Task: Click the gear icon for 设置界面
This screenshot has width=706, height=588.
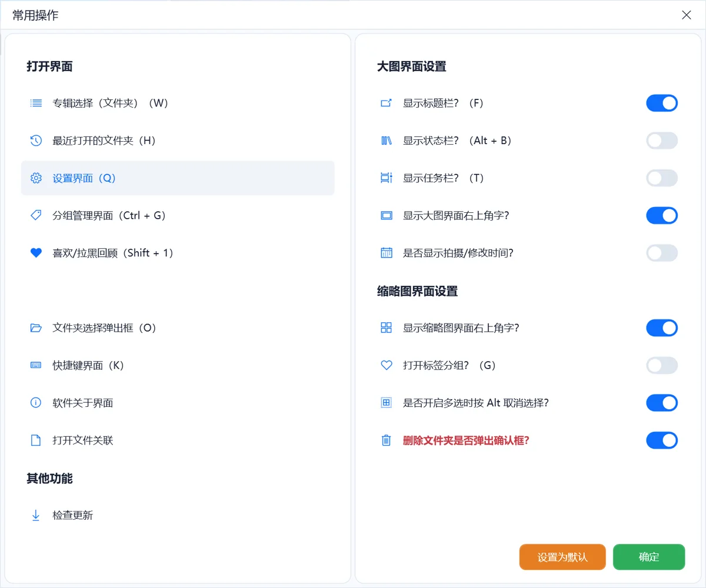Action: [36, 178]
